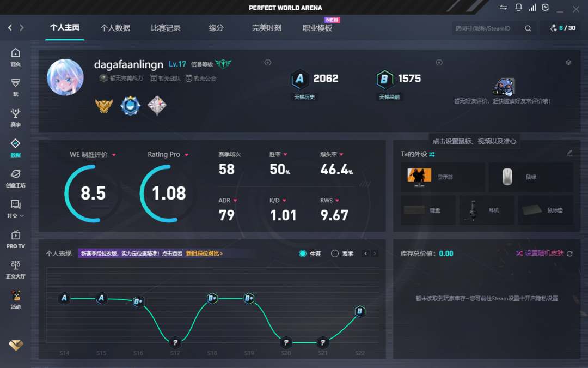
Task: Click the 新旧段位对比 link
Action: 204,254
